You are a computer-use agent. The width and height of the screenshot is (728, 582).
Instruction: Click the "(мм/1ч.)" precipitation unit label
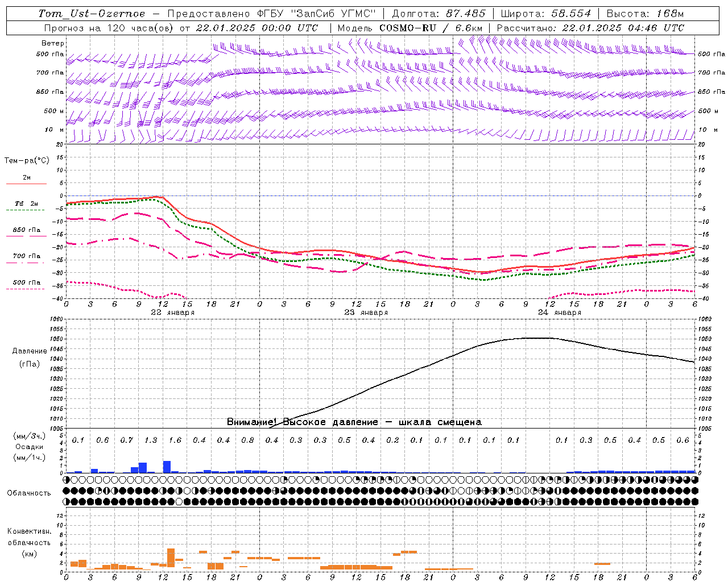pos(30,458)
